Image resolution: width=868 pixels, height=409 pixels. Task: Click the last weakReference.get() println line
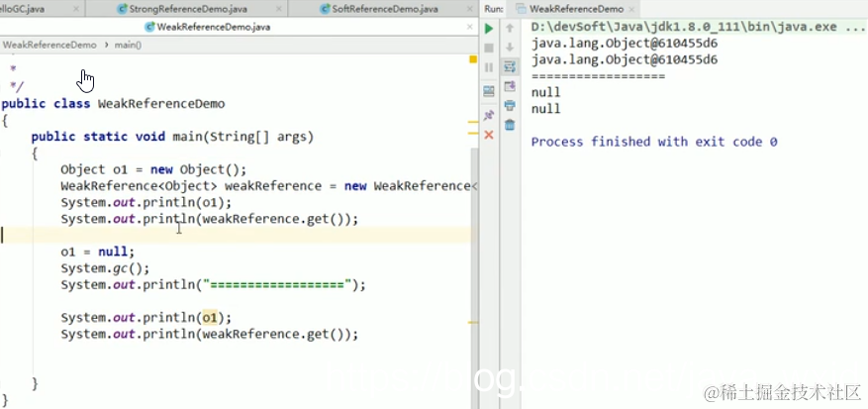pyautogui.click(x=210, y=334)
